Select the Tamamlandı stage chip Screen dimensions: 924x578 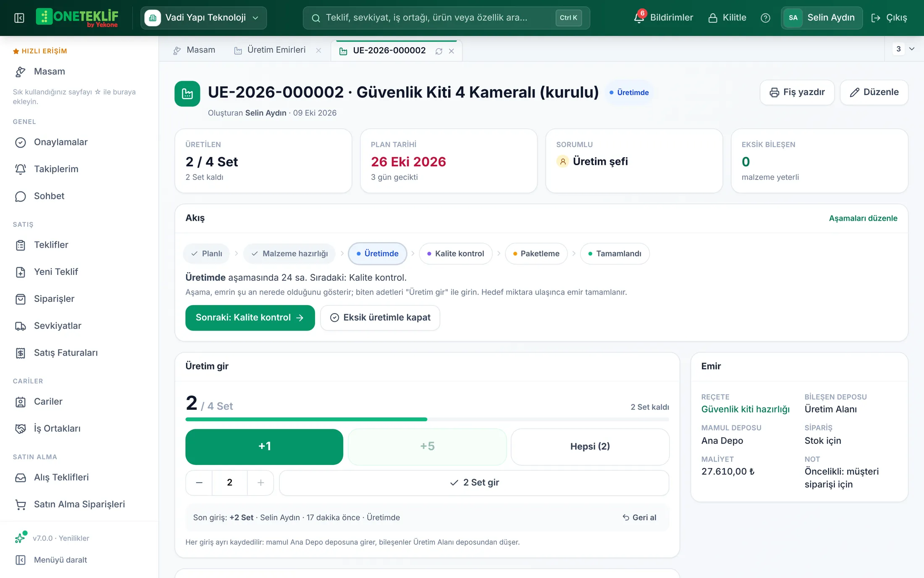point(615,253)
